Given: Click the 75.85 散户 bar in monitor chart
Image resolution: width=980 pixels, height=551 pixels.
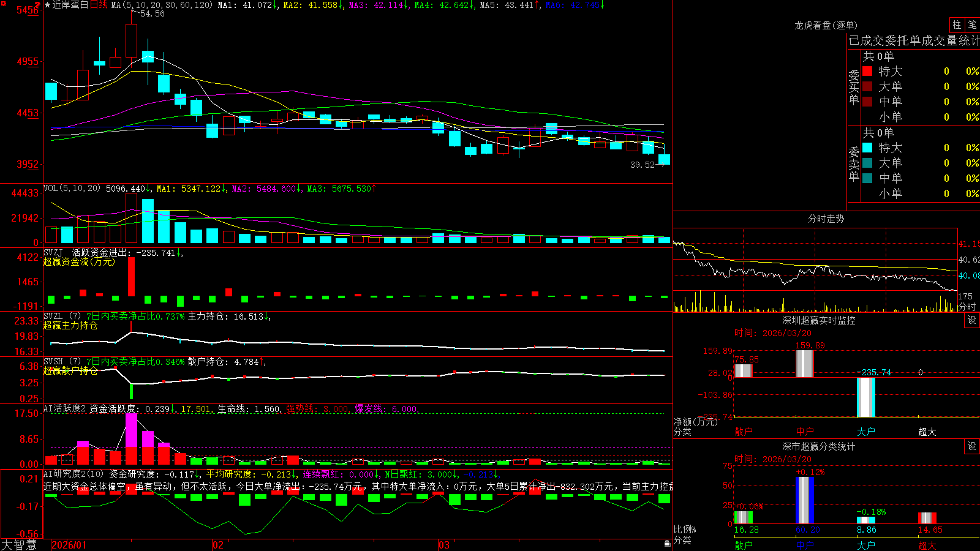Looking at the screenshot, I should 743,371.
